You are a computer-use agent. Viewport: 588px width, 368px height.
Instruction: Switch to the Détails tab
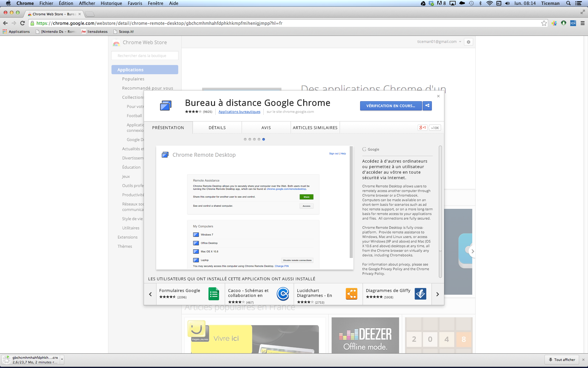pyautogui.click(x=217, y=128)
